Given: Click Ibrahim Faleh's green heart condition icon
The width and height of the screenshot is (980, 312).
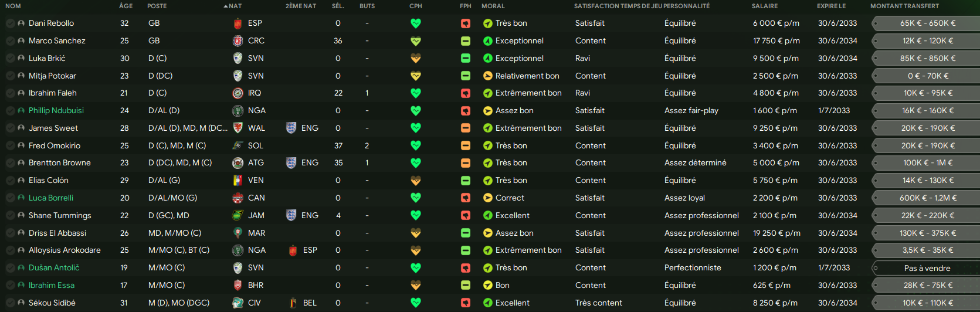Looking at the screenshot, I should [416, 93].
